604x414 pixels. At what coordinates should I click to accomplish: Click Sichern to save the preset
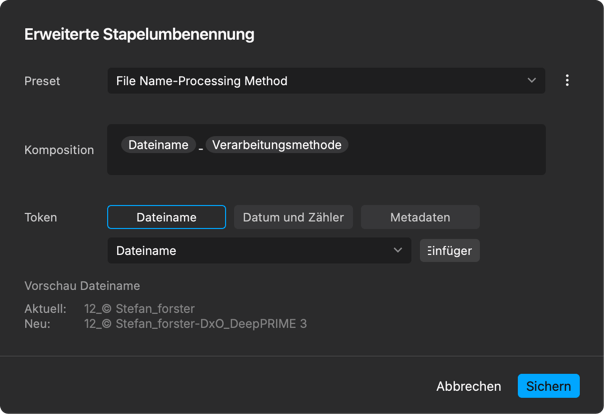pos(549,386)
